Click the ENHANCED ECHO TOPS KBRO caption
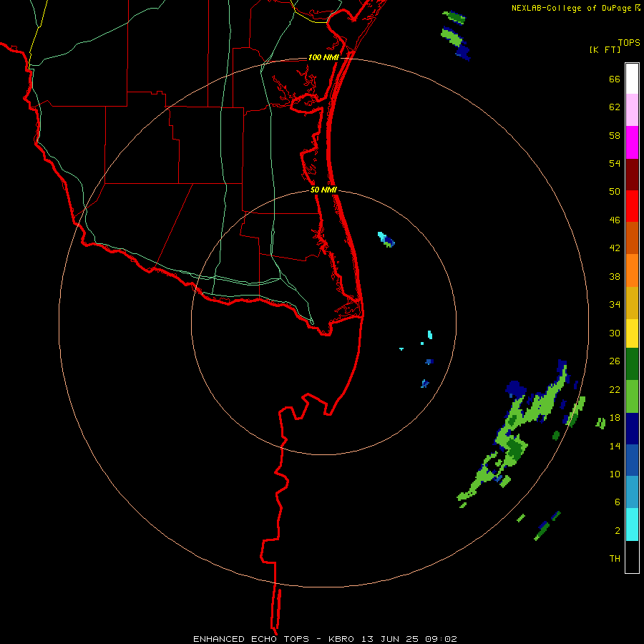The height and width of the screenshot is (644, 644). (325, 639)
